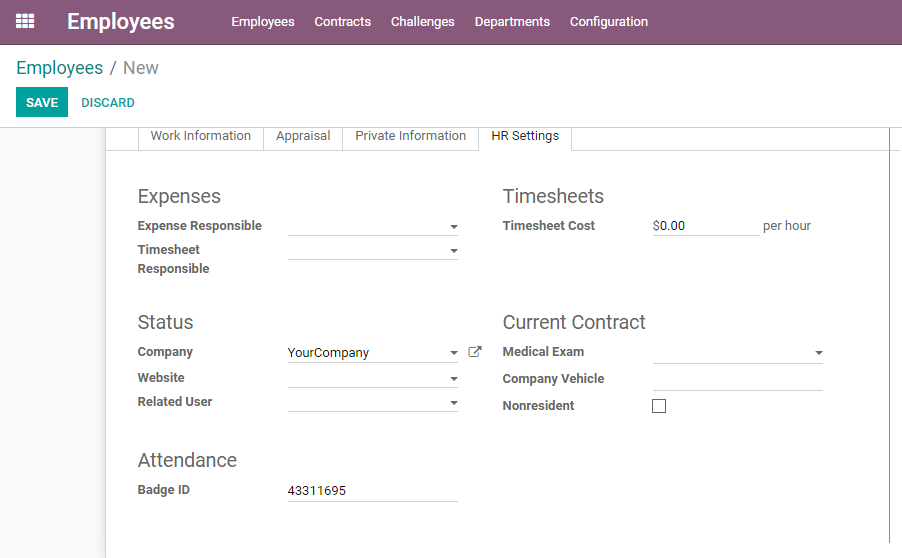Open the Contracts menu
This screenshot has height=558, width=902.
pos(343,22)
